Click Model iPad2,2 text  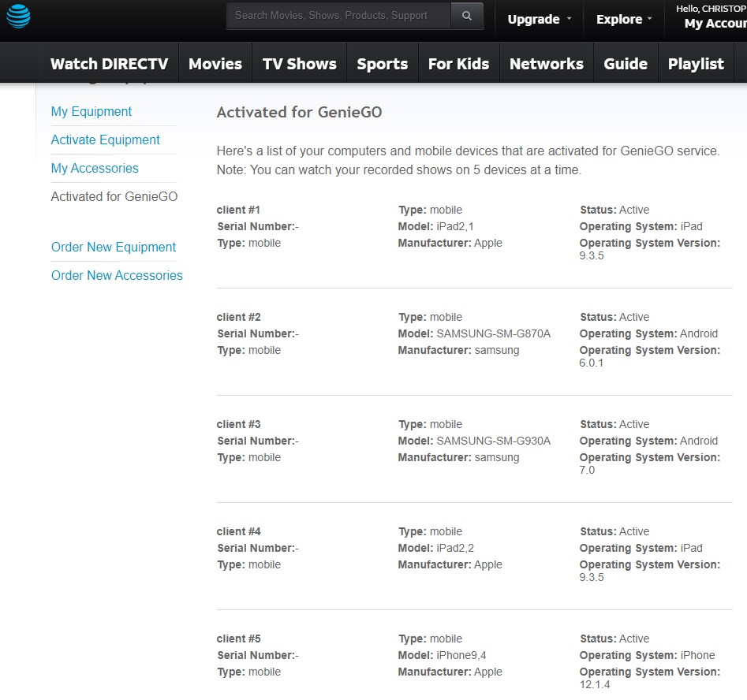[x=436, y=548]
